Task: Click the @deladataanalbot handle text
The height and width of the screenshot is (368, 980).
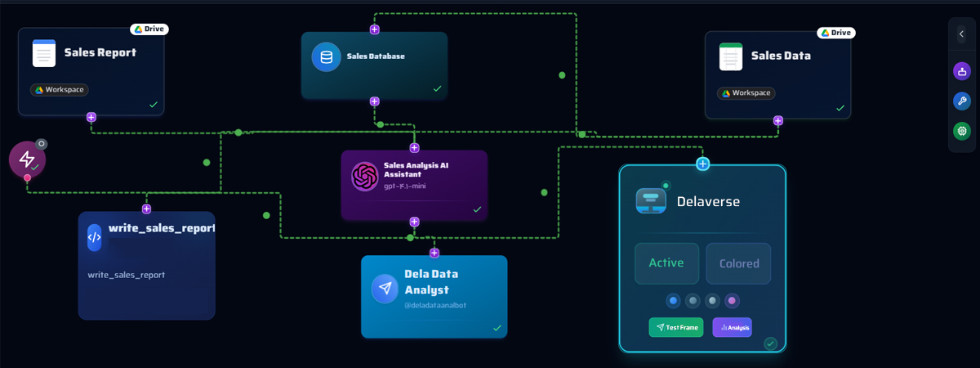Action: click(435, 306)
